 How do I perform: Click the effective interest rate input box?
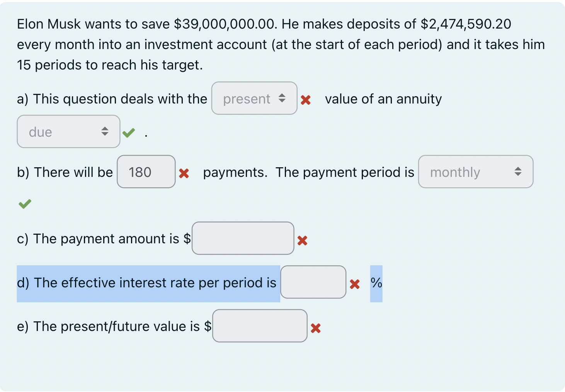(x=313, y=282)
